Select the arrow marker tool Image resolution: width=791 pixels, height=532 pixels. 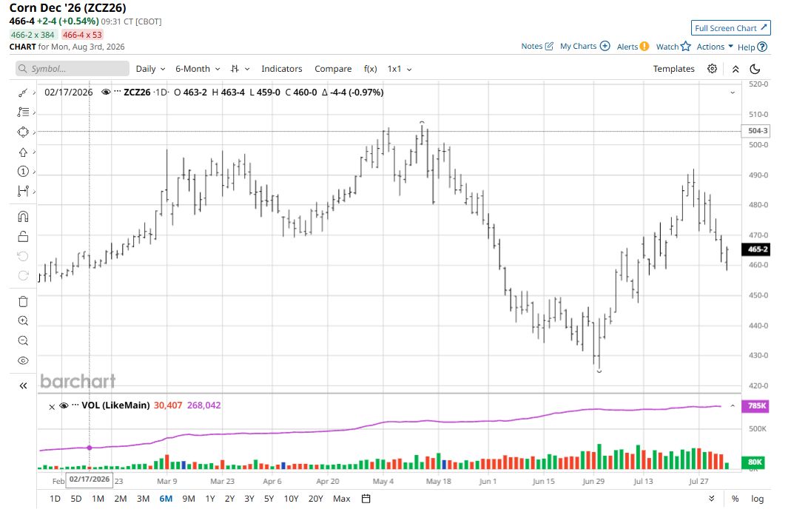23,152
